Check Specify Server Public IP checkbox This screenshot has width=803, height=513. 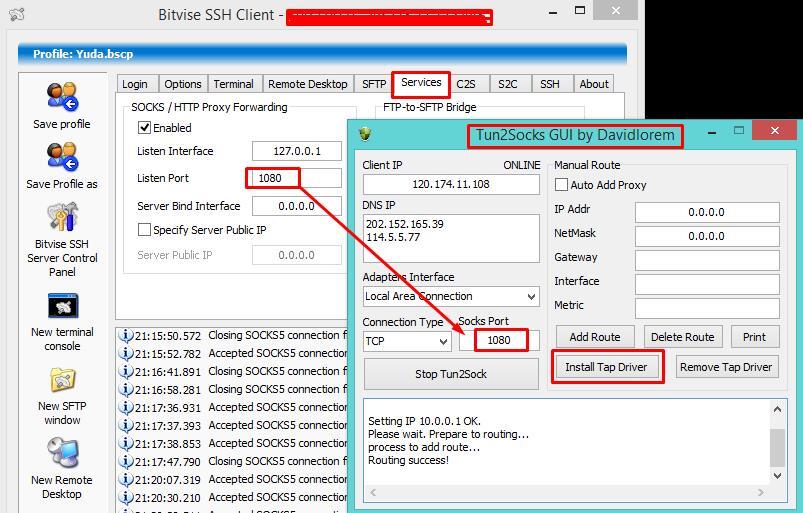pos(144,230)
